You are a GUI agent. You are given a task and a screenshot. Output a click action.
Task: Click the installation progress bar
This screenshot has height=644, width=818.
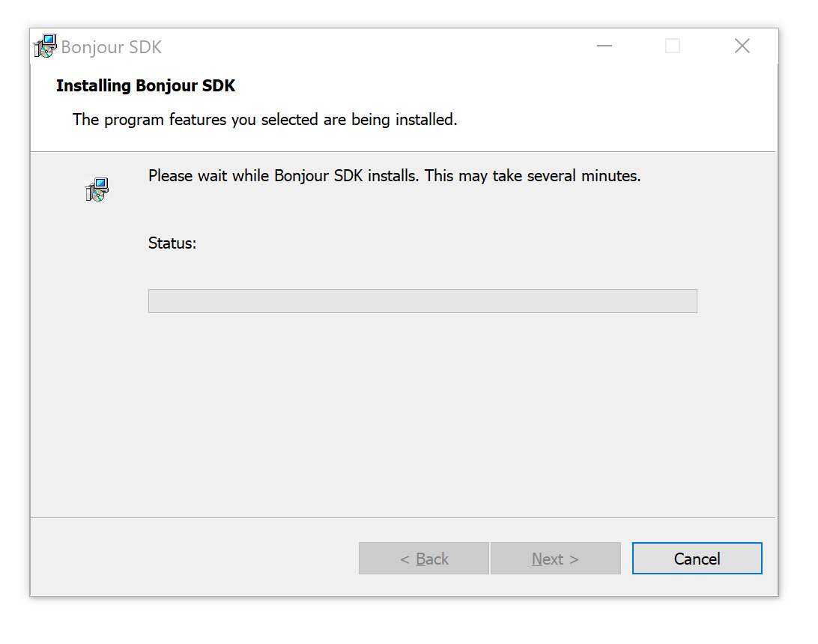[422, 301]
